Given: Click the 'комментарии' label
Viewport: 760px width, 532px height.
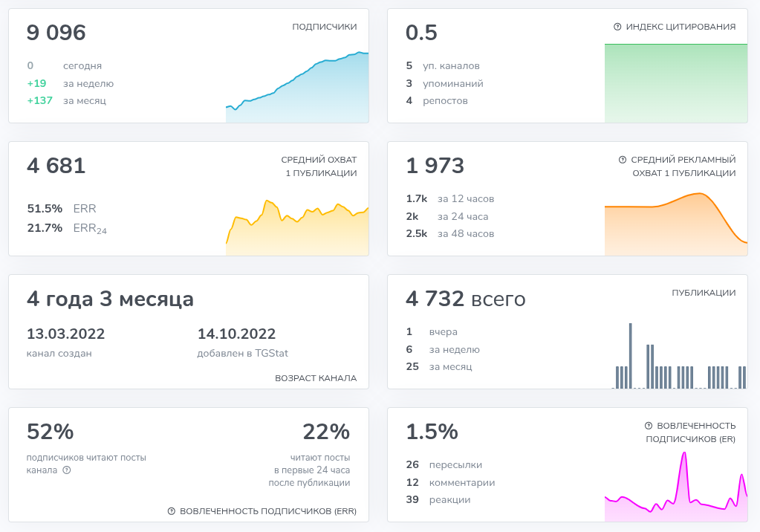Looking at the screenshot, I should (x=462, y=482).
